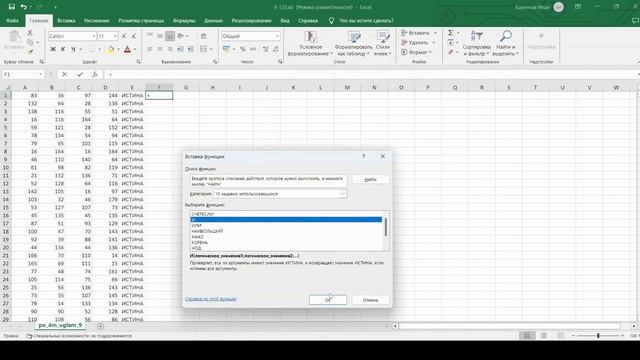640x360 pixels.
Task: Switch to the Формулы tab
Action: point(184,20)
